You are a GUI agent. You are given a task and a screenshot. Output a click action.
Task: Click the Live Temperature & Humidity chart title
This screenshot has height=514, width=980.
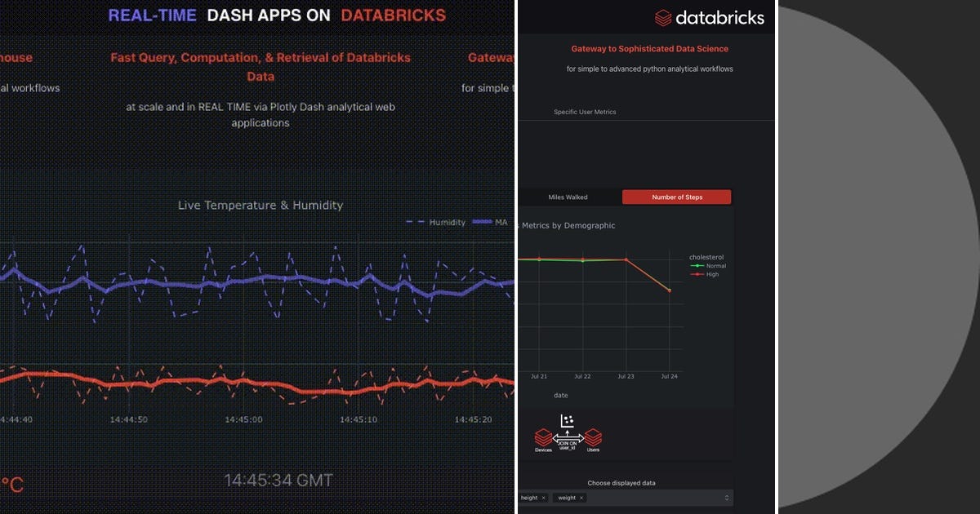260,205
